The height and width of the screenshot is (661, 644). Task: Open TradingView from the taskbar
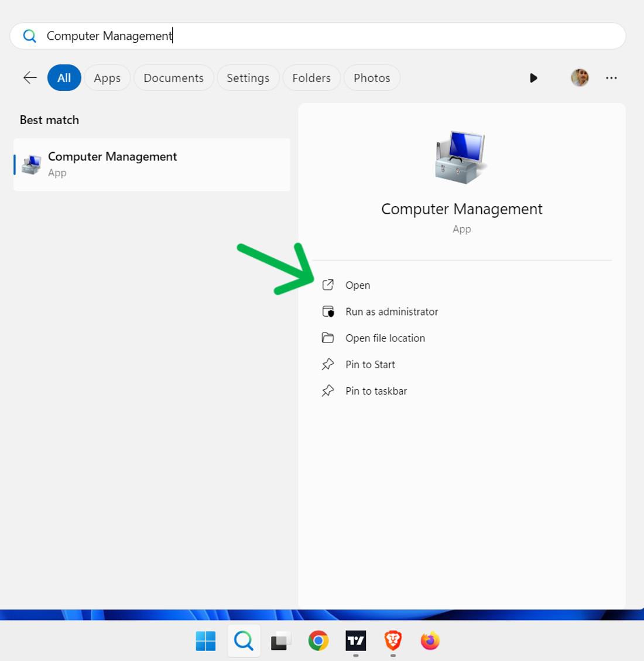[x=356, y=641]
